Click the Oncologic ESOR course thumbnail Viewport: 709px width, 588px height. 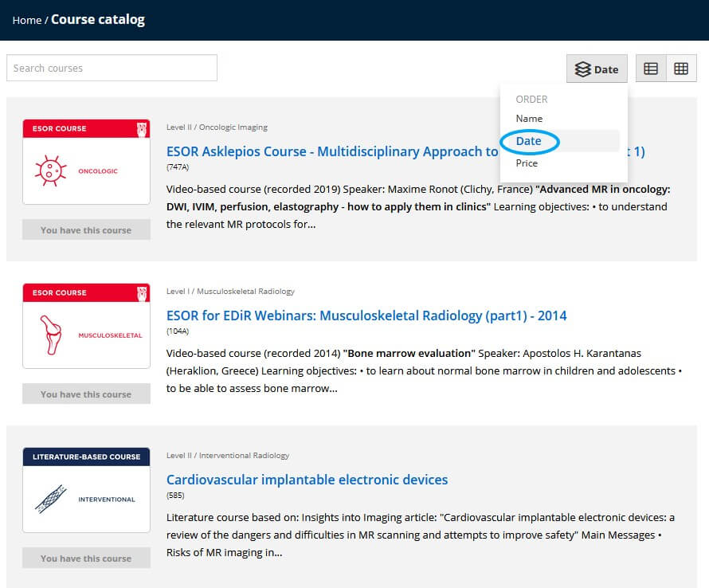pos(86,162)
